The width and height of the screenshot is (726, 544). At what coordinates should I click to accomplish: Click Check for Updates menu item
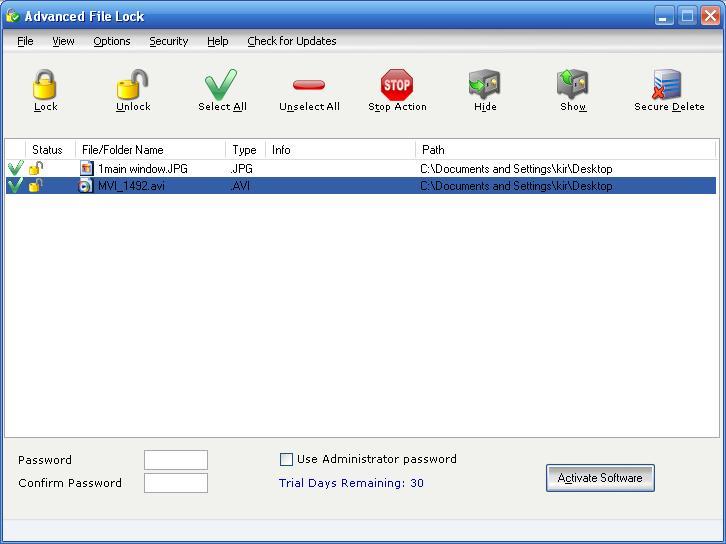click(292, 41)
